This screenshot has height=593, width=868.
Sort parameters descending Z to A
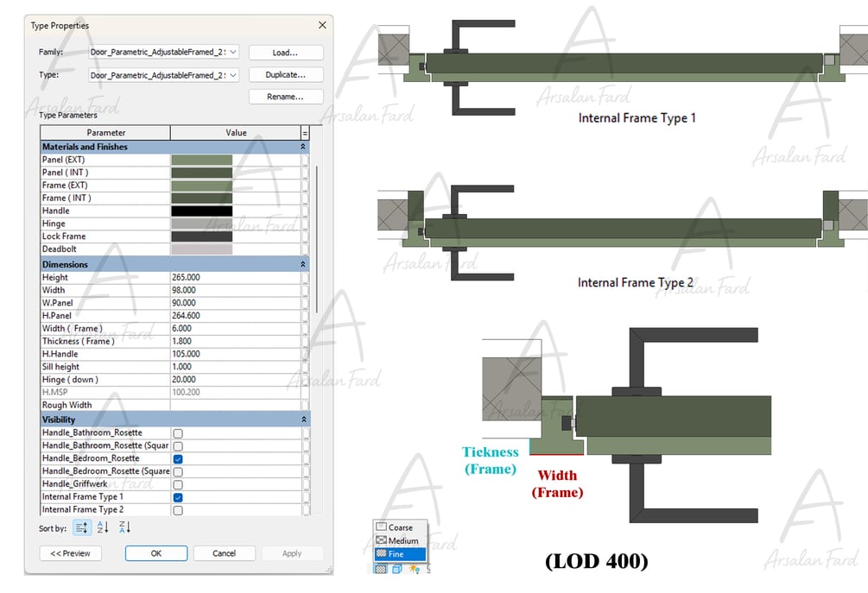(124, 527)
